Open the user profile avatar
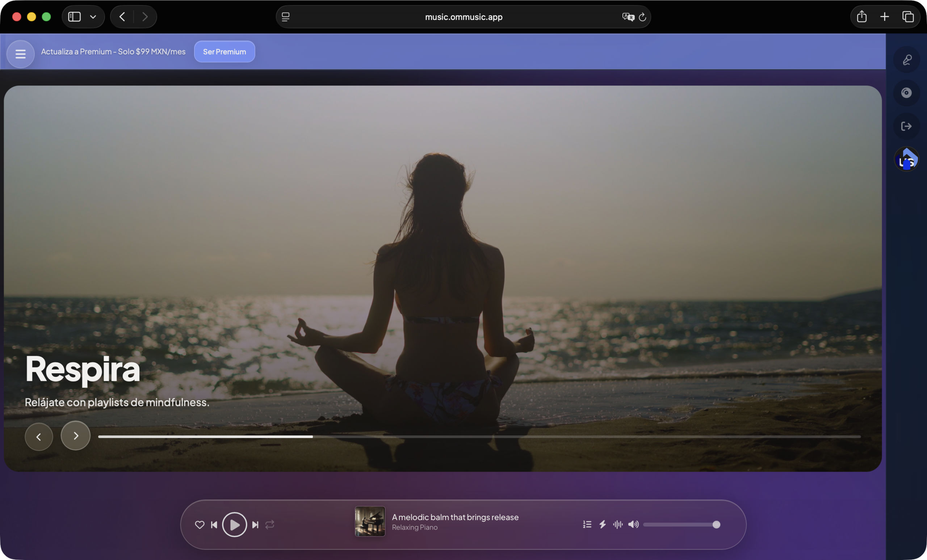The image size is (927, 560). [906, 159]
